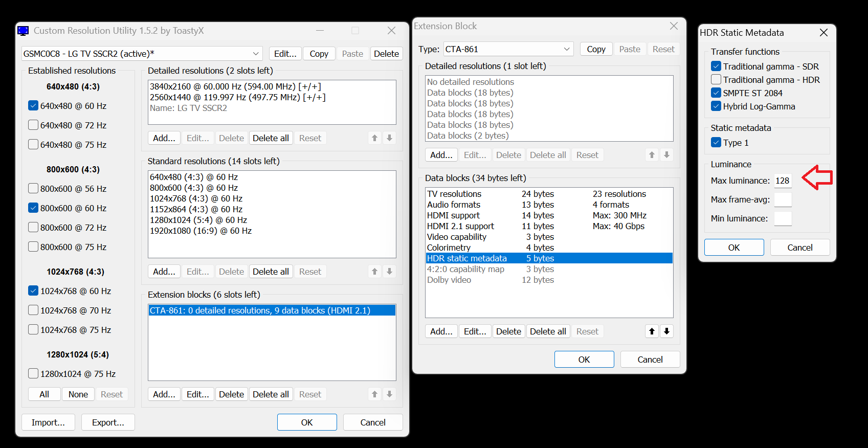Select HDR static metadata data block
Screen dimensions: 868x448
549,258
